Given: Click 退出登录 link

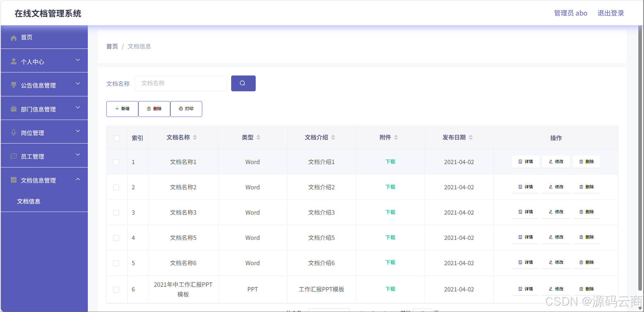Looking at the screenshot, I should (611, 13).
